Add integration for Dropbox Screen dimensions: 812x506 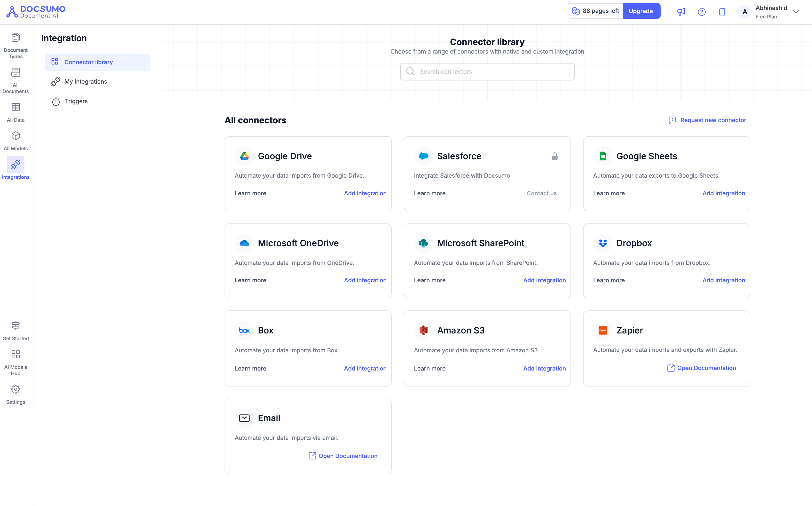pyautogui.click(x=724, y=280)
